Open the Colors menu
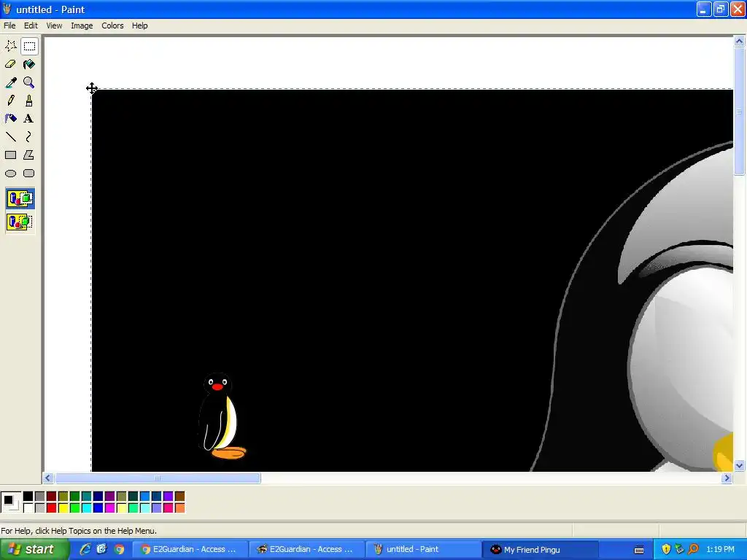This screenshot has width=747, height=560. pos(112,26)
